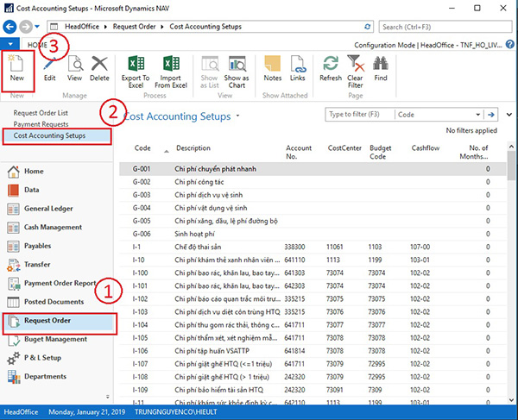Click Show as List icon
Screen dimensions: 518x420
210,64
